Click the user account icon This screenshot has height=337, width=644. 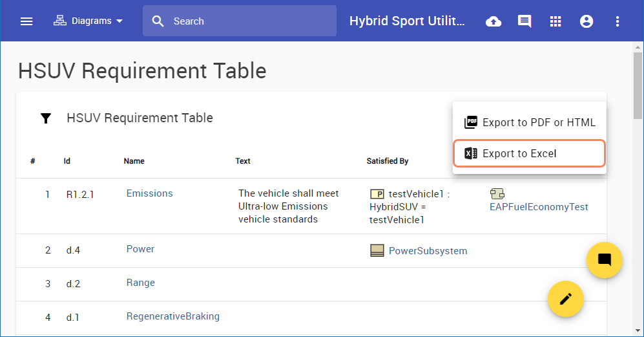[587, 21]
